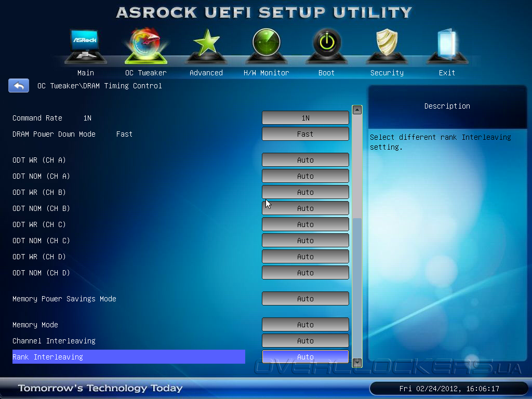Click the current Power Down value Fast

(x=124, y=134)
